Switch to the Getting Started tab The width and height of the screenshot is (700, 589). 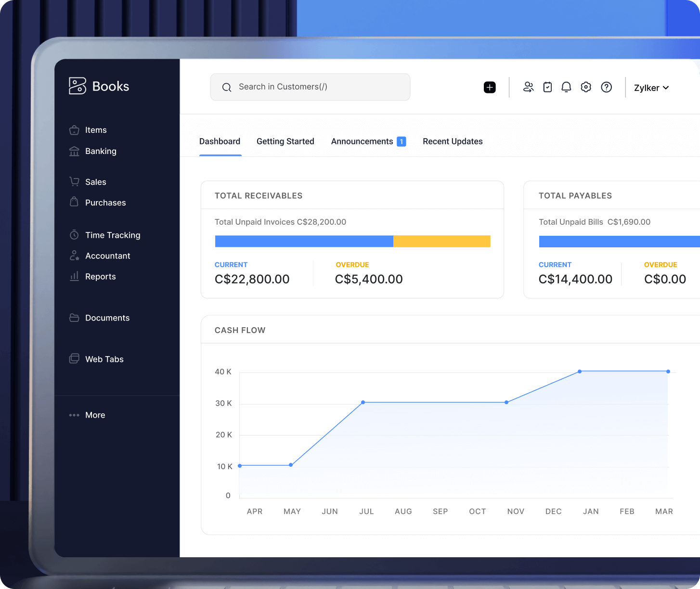[285, 141]
